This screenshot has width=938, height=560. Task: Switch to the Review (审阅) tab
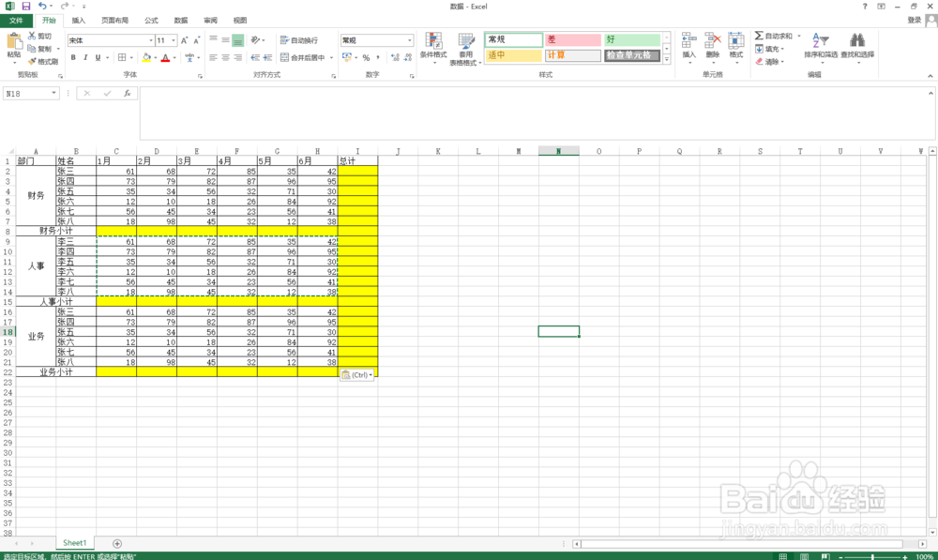tap(210, 21)
